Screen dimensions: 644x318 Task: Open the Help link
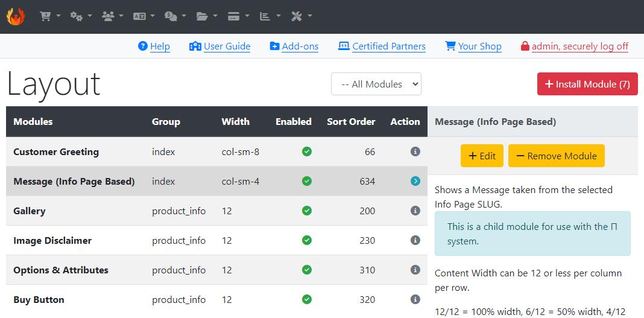coord(160,46)
